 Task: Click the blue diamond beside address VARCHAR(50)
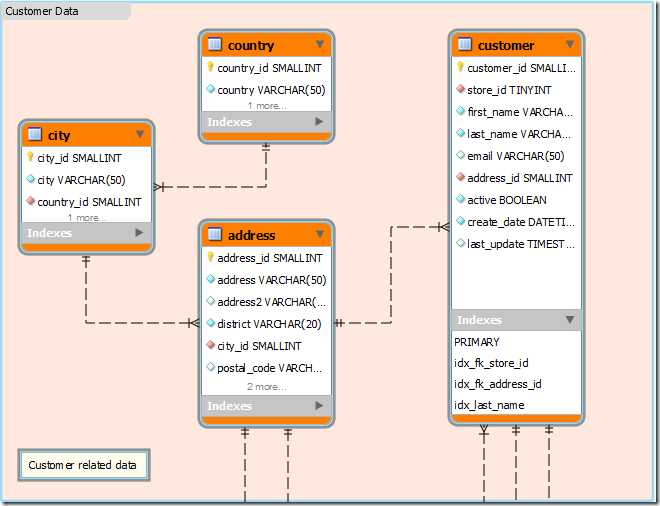(x=211, y=279)
